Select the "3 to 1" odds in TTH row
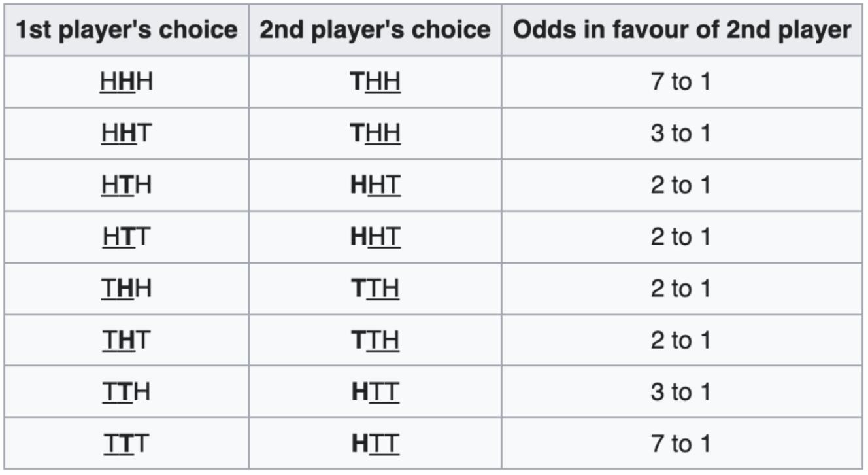Screen dimensions: 868x475 click(x=680, y=392)
